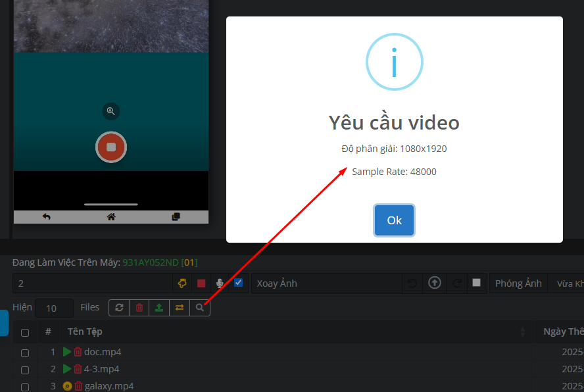This screenshot has width=584, height=392.
Task: Click the refresh icon in Files toolbar
Action: [x=119, y=307]
